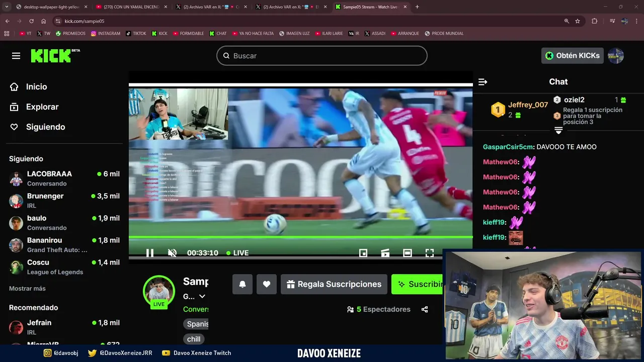Click GasparCsir5cm username in chat

coord(508,147)
